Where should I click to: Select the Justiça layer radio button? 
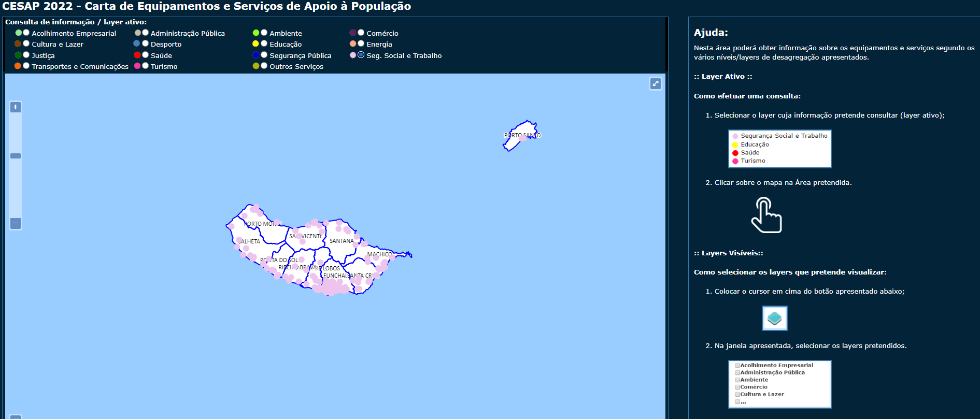[x=26, y=55]
